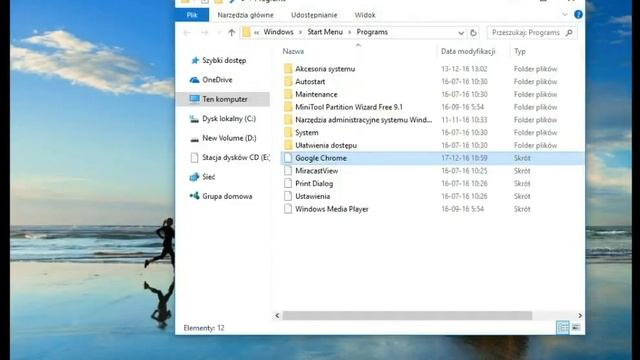Expand the chevron after Windows breadcrumb

(300, 32)
